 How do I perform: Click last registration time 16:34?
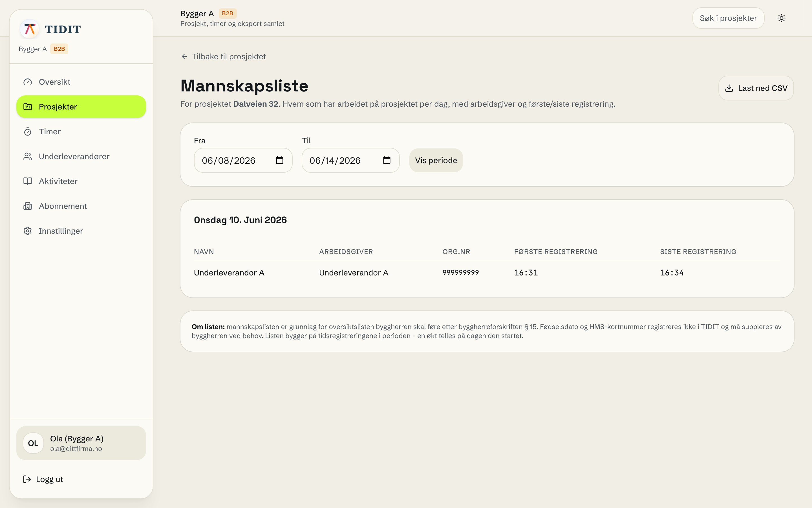[672, 273]
